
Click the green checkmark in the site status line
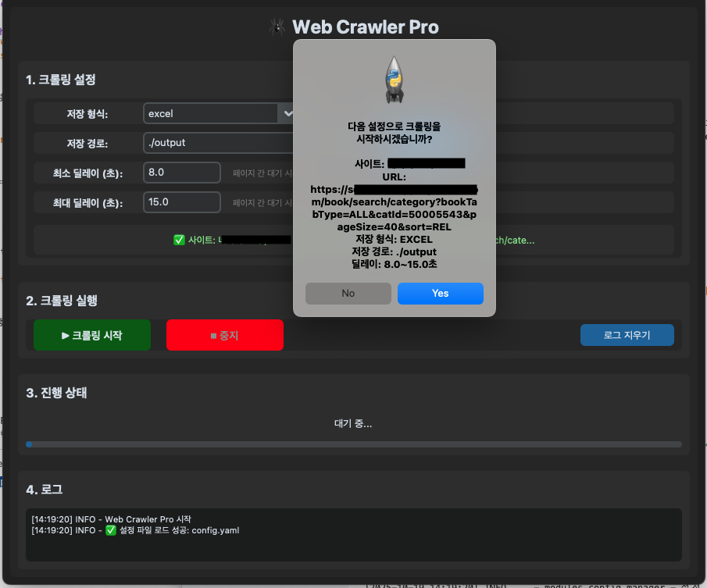point(179,240)
